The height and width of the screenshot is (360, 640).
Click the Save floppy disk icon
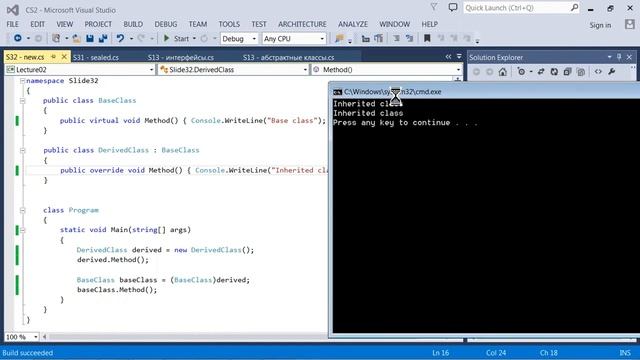click(90, 38)
